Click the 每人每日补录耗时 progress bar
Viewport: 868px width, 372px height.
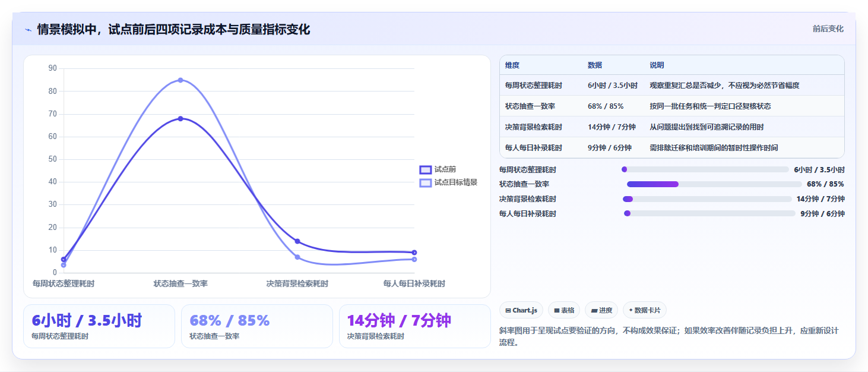click(709, 213)
